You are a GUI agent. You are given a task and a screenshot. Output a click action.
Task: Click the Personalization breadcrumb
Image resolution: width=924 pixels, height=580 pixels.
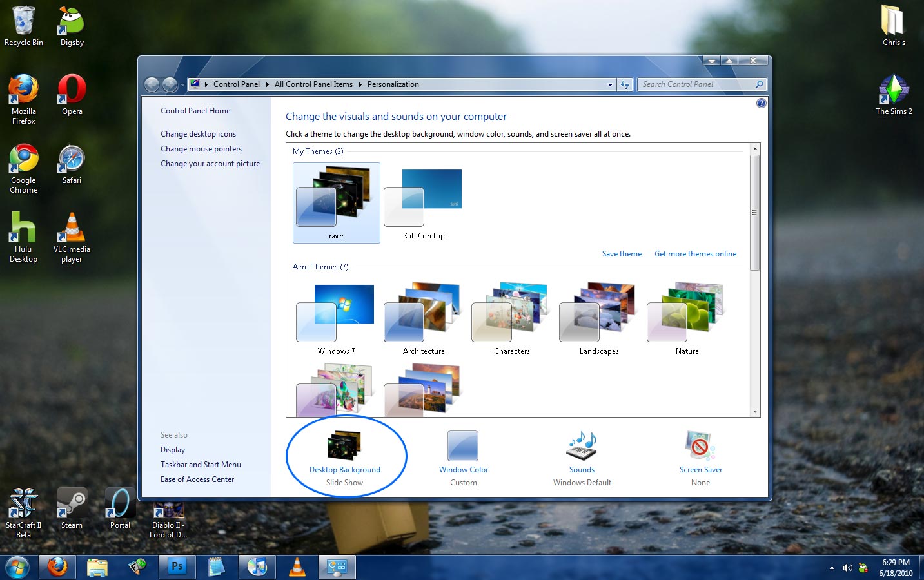[x=393, y=84]
